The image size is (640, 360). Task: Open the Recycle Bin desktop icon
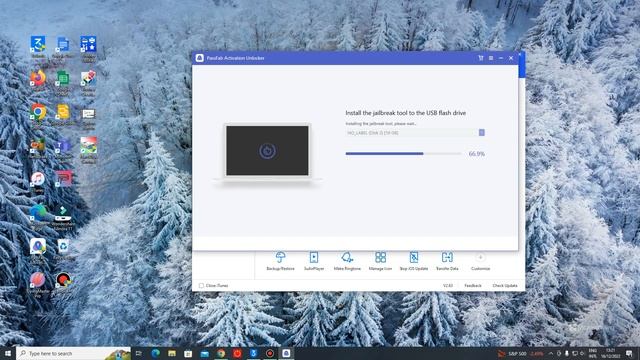[63, 247]
